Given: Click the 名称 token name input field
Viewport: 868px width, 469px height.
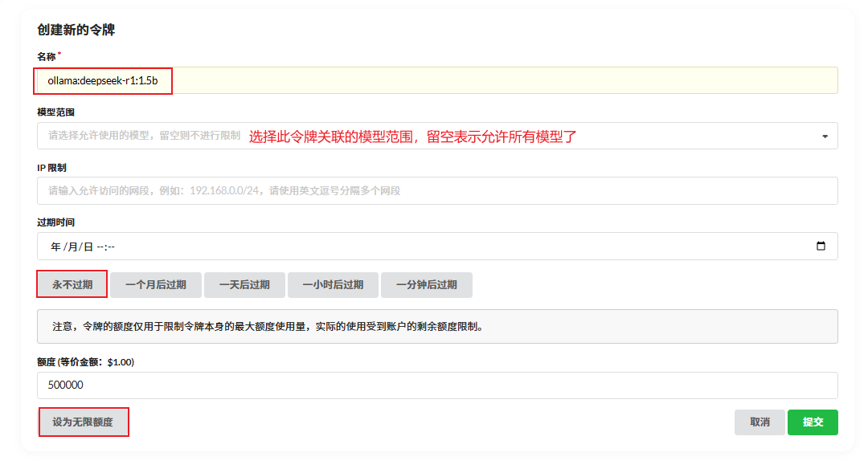Looking at the screenshot, I should click(437, 81).
